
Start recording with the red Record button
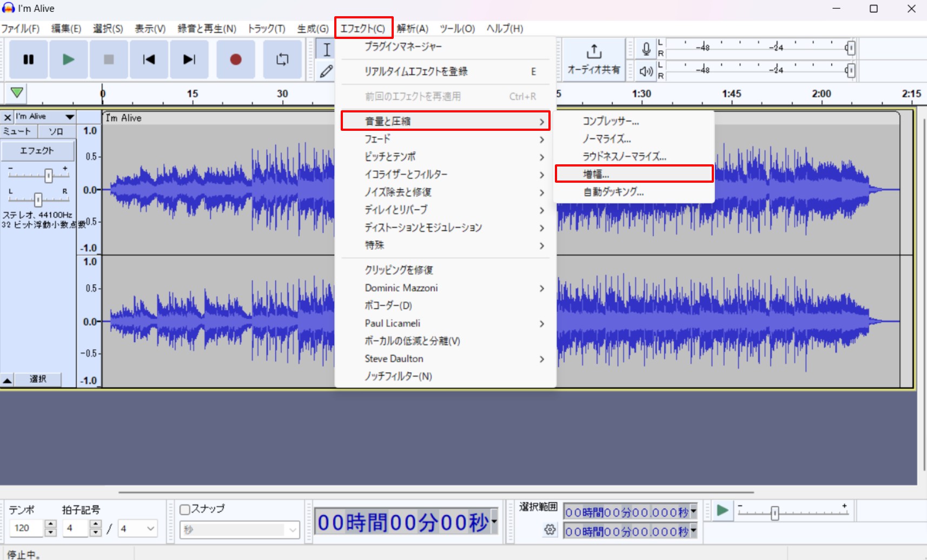pos(236,59)
